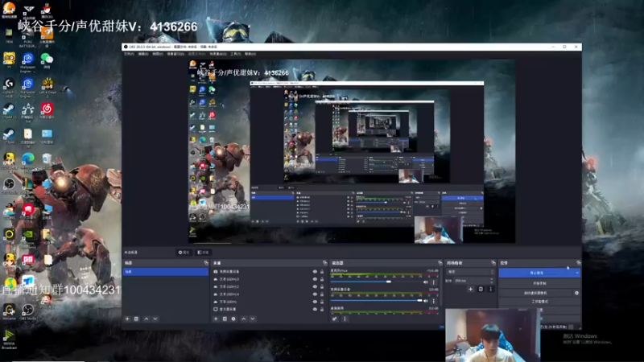Open the Microsoft Edge desktop shortcut
The image size is (644, 362).
[28, 160]
